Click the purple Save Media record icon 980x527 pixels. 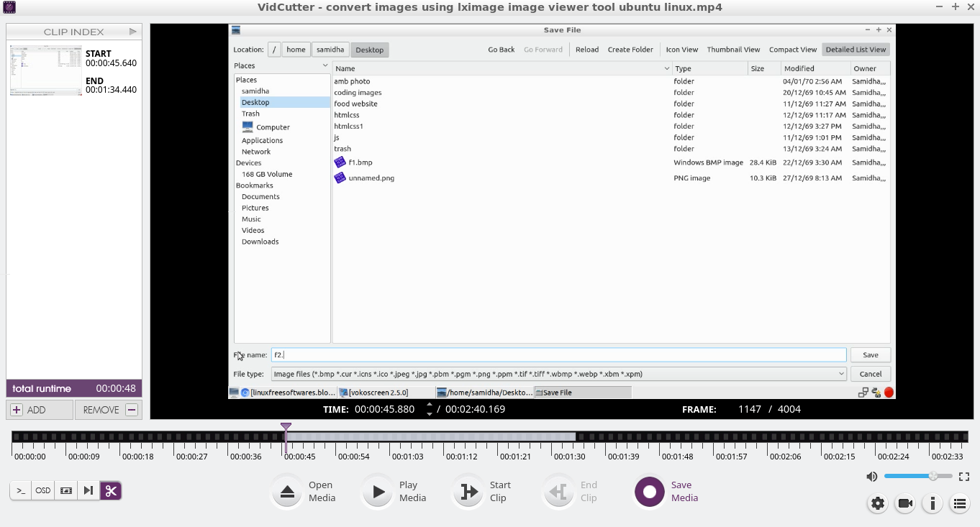point(649,492)
